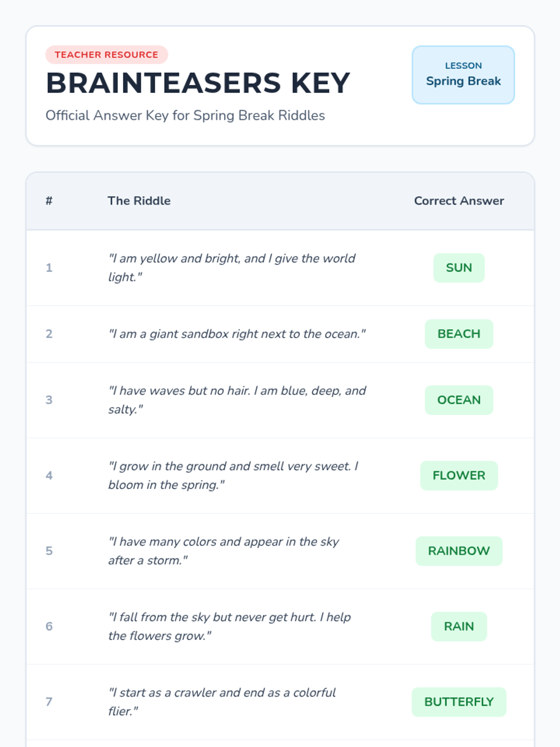The image size is (560, 747).
Task: Click the OCEAN answer badge
Action: [459, 400]
